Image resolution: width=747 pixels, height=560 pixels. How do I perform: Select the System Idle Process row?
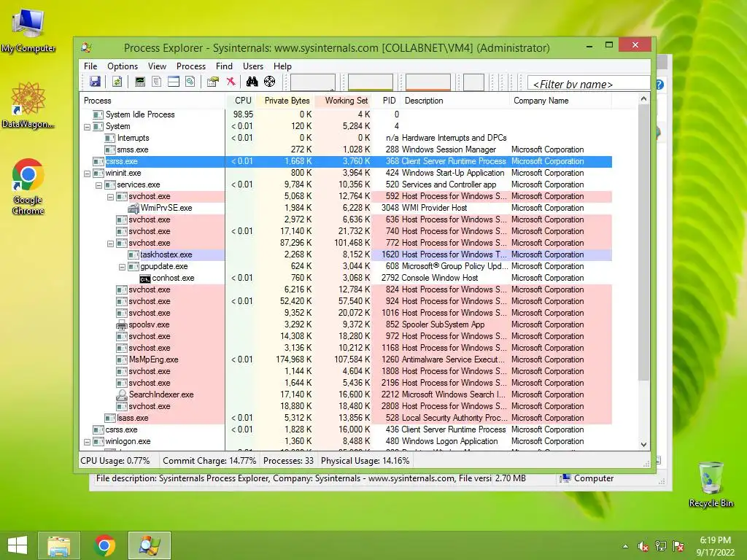346,114
